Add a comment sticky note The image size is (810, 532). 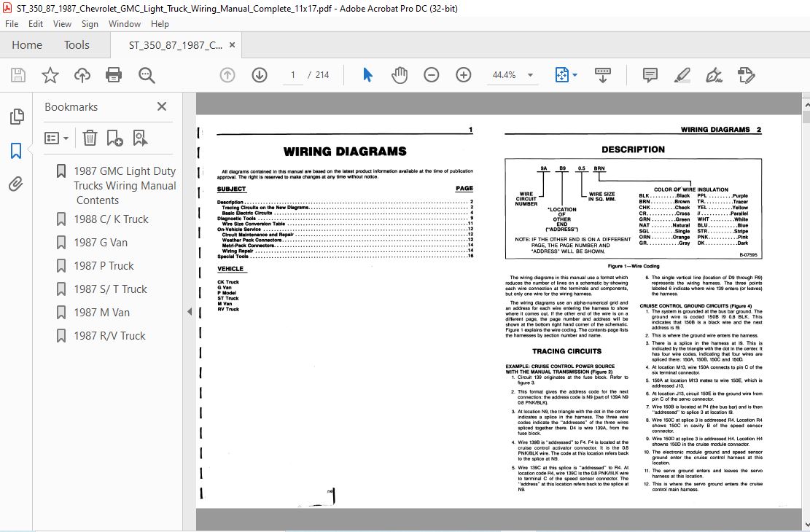tap(650, 75)
